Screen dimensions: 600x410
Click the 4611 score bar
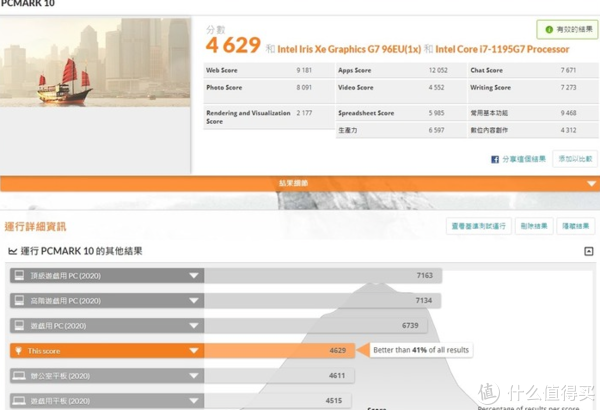pyautogui.click(x=279, y=376)
